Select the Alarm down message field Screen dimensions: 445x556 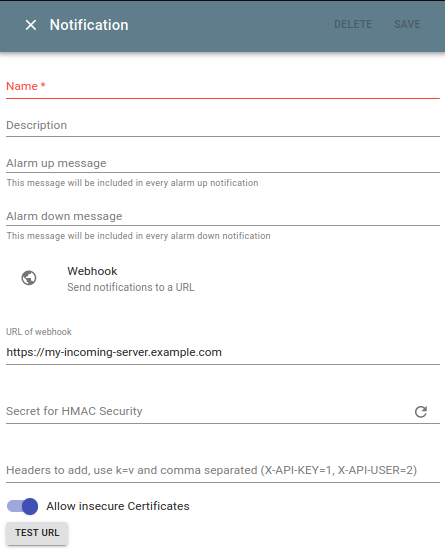223,216
